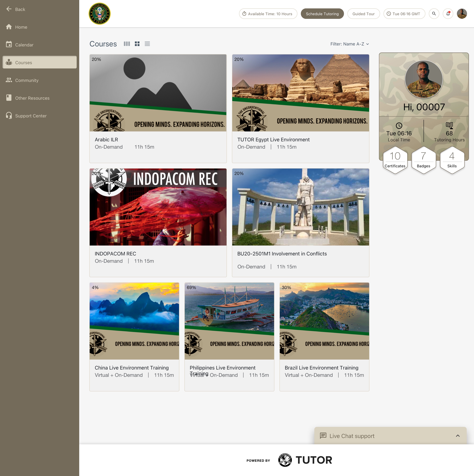
Task: Click the Courses page heading
Action: [103, 44]
